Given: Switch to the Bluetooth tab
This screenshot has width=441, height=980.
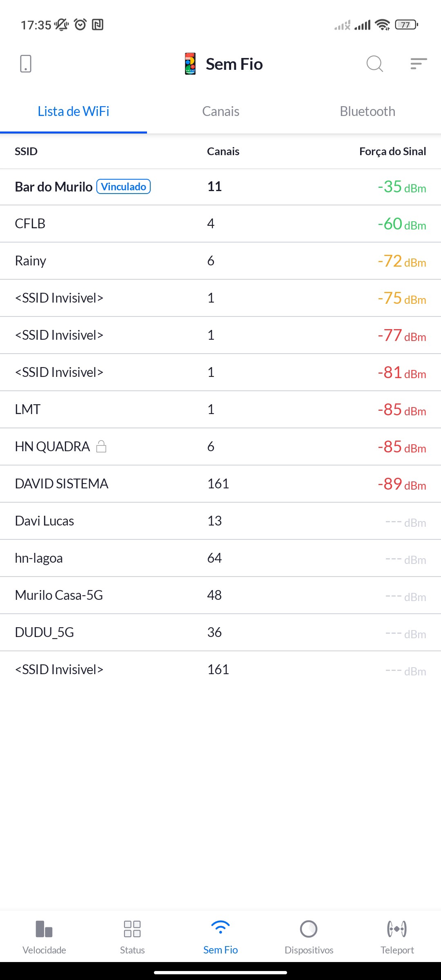Looking at the screenshot, I should 367,111.
